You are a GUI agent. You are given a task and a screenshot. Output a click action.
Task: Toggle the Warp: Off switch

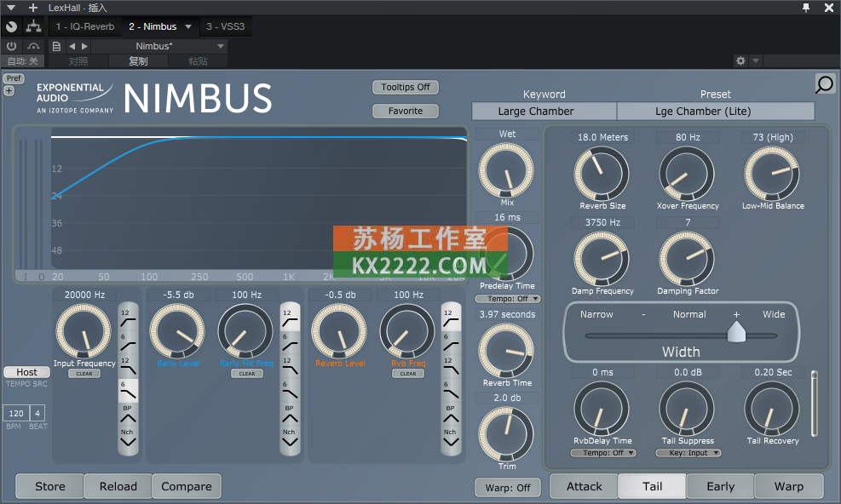click(x=507, y=487)
